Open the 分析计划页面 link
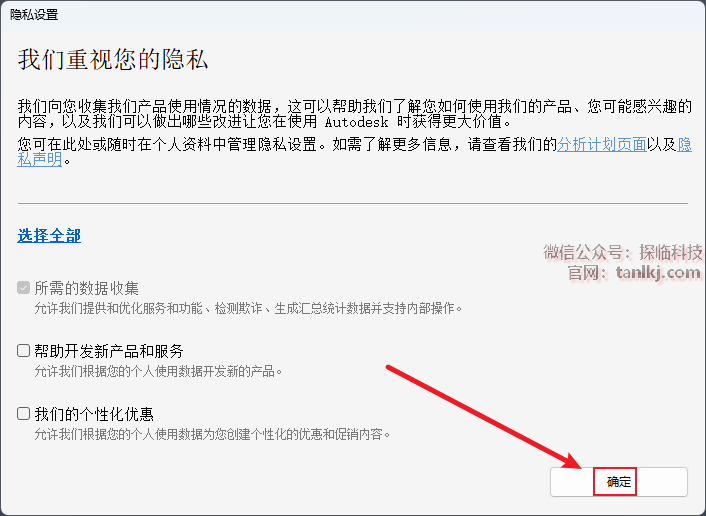This screenshot has width=706, height=516. 602,144
